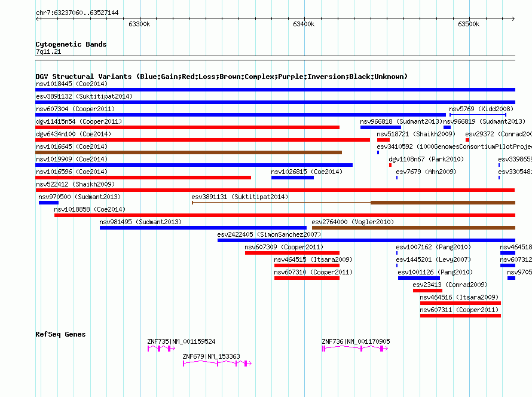Select the ZNF735|NM_001159524 gene label
Image resolution: width=532 pixels, height=397 pixels.
(x=181, y=341)
